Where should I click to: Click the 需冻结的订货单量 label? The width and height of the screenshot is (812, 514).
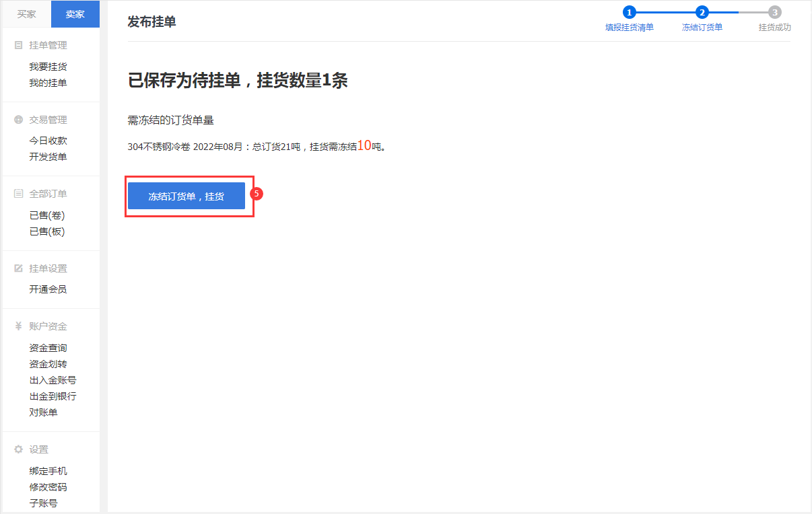point(170,120)
